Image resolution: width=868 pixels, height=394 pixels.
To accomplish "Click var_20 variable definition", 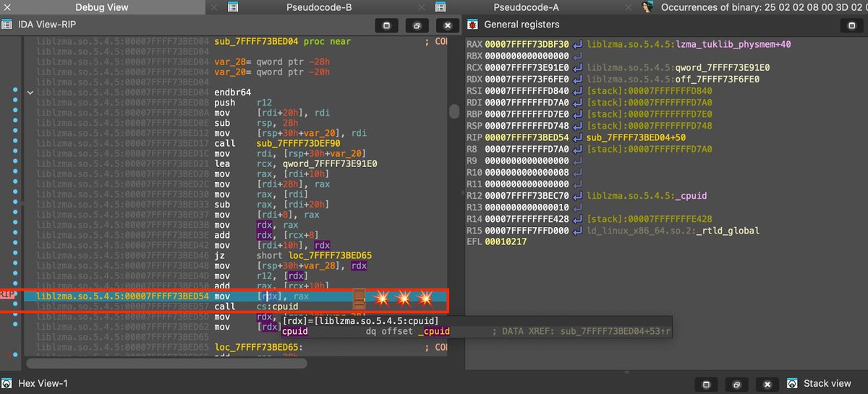I will [272, 72].
